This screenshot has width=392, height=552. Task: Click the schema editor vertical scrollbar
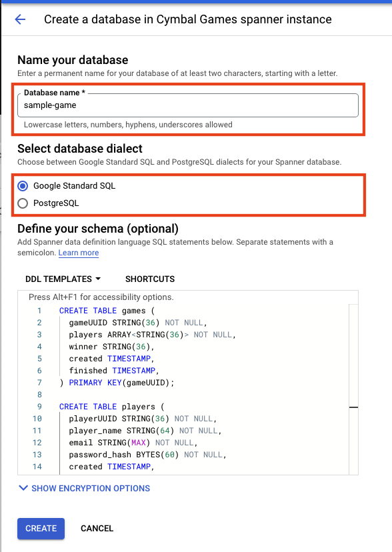click(x=353, y=389)
